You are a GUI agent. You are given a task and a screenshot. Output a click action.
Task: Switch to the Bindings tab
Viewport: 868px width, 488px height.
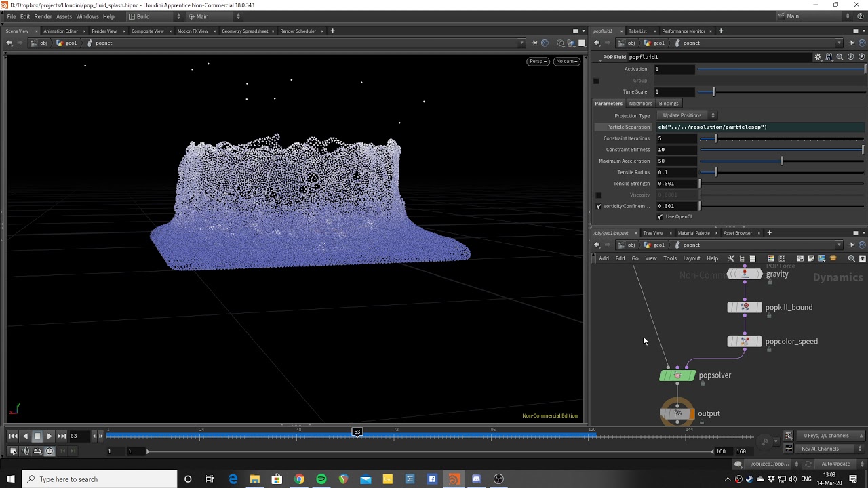669,104
